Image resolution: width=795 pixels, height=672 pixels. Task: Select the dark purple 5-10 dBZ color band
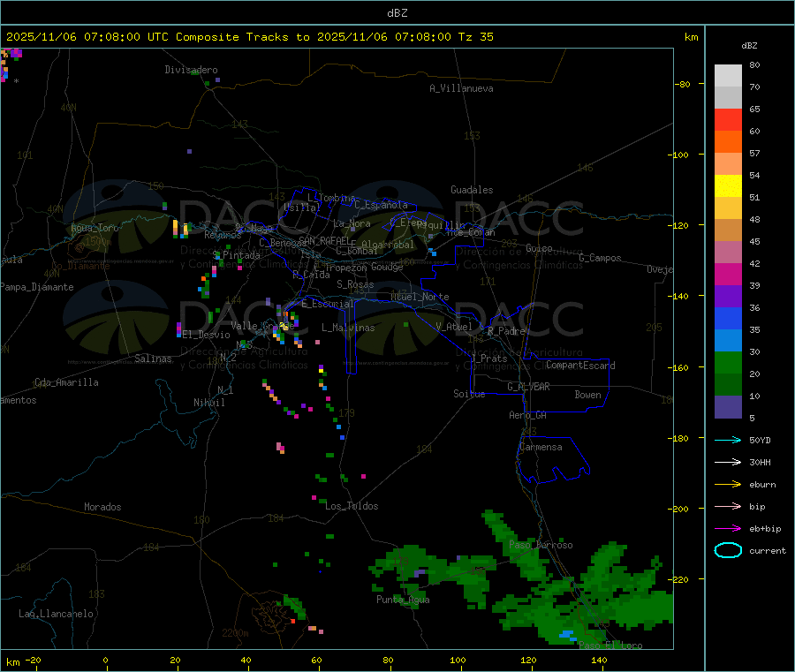coord(728,407)
